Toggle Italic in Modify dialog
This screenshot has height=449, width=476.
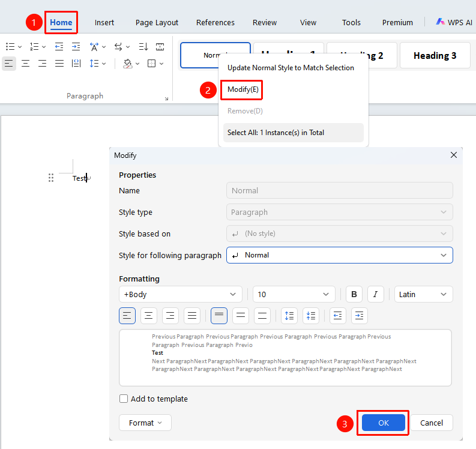pos(376,294)
